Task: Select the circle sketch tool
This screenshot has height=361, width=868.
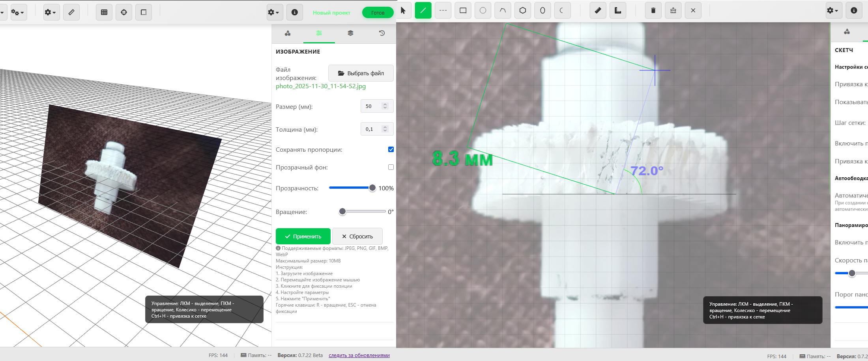Action: pyautogui.click(x=483, y=11)
